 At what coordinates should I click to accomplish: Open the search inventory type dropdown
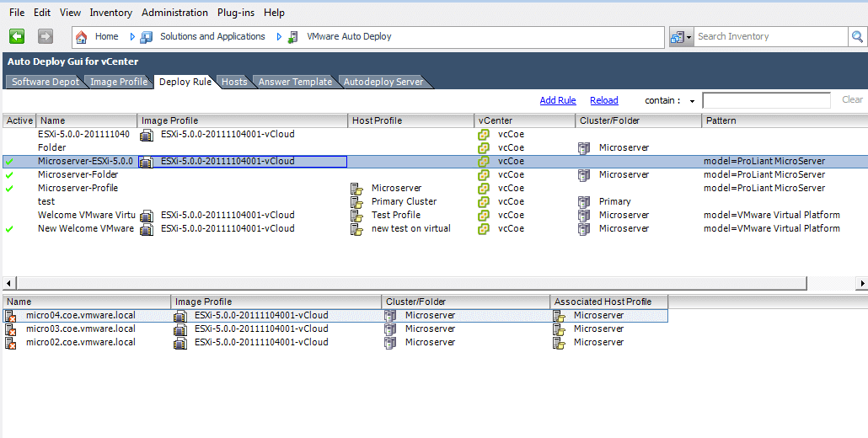click(x=681, y=37)
